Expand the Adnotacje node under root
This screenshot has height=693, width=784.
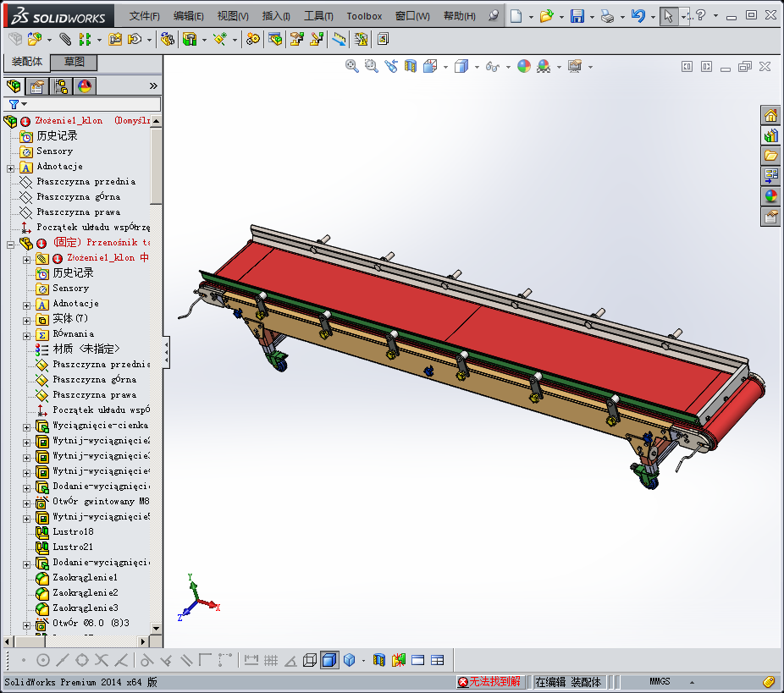(x=10, y=168)
